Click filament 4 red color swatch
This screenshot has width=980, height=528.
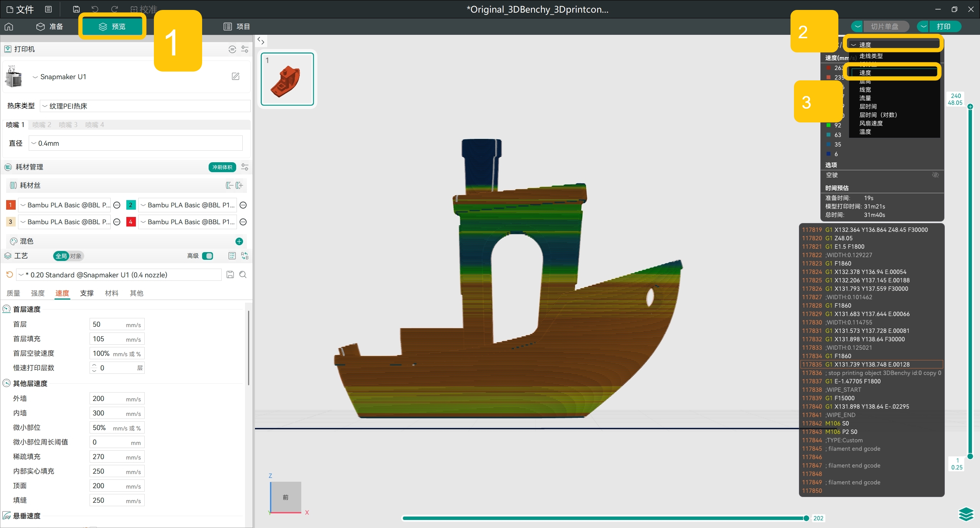(x=131, y=222)
